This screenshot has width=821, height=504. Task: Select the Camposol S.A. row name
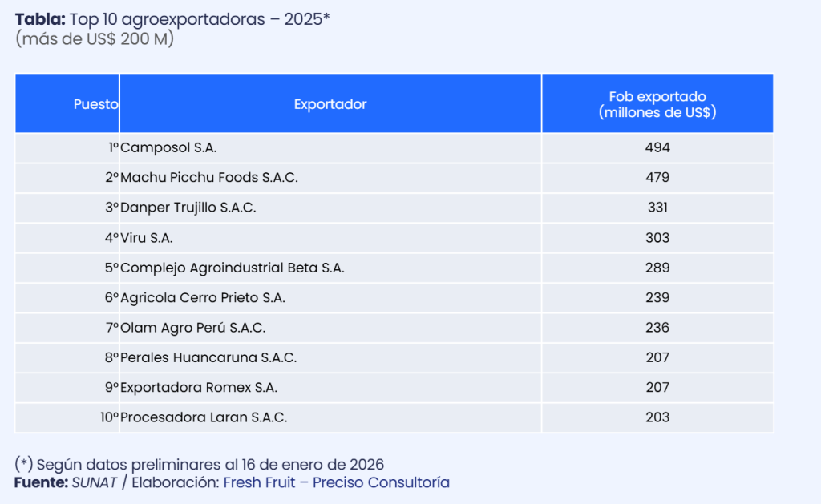tap(168, 147)
